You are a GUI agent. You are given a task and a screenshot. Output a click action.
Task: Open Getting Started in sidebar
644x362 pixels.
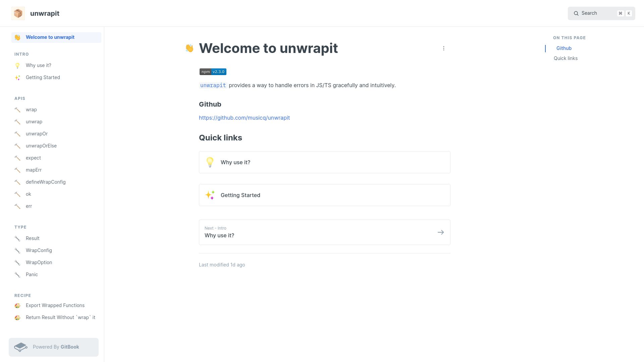click(56, 77)
